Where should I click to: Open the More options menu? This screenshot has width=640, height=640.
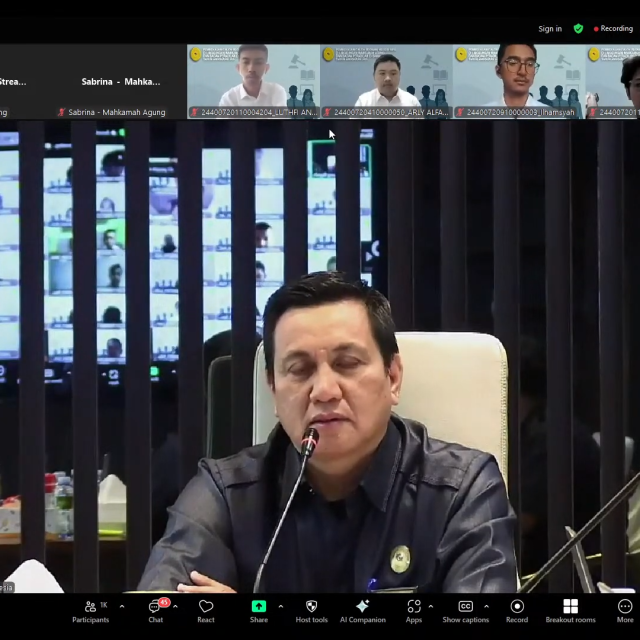click(625, 610)
